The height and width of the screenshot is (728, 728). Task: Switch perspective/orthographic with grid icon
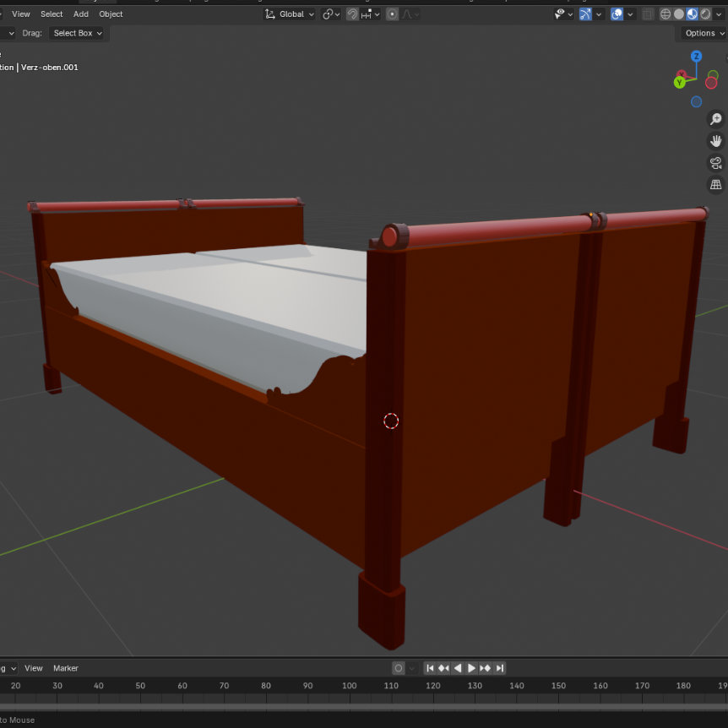pyautogui.click(x=715, y=185)
